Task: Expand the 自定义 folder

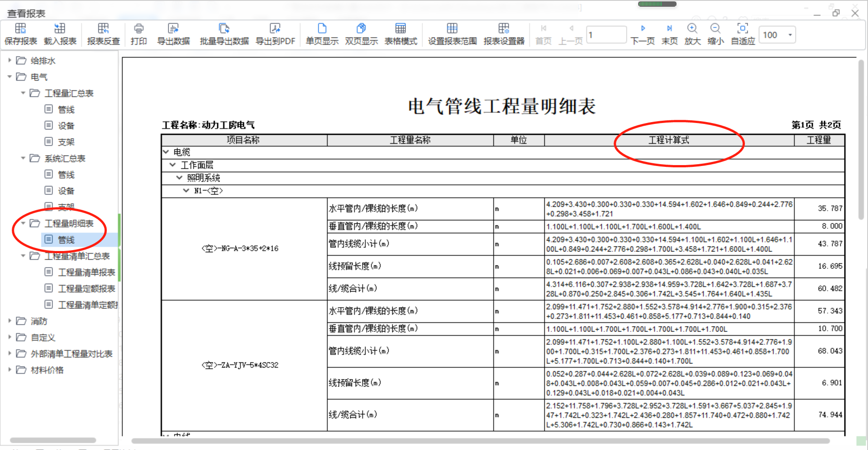Action: coord(10,337)
